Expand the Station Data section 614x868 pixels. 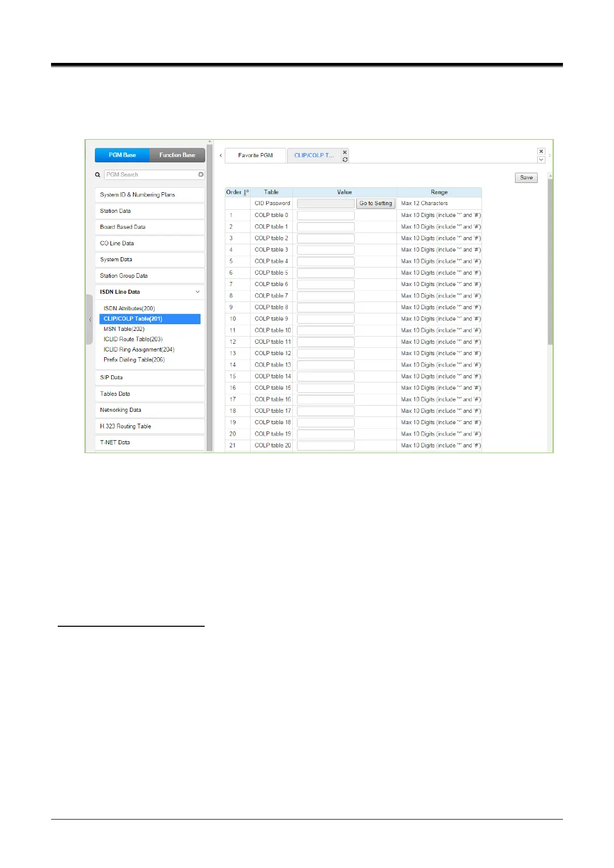(x=150, y=211)
